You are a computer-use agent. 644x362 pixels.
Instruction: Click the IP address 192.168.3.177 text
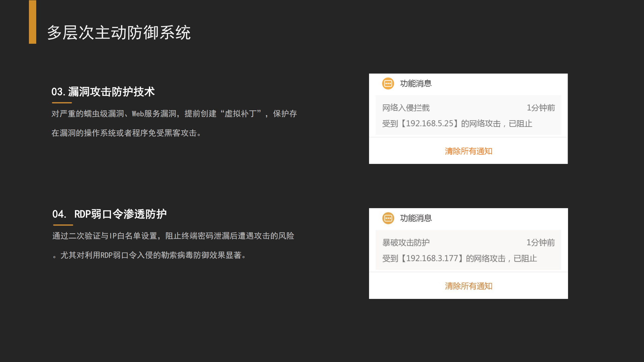pyautogui.click(x=432, y=258)
